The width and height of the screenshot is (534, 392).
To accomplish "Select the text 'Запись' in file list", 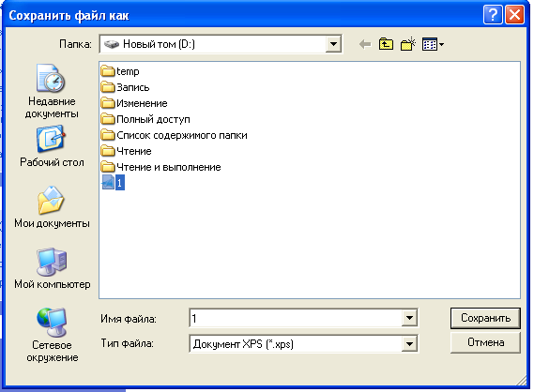I will 133,87.
